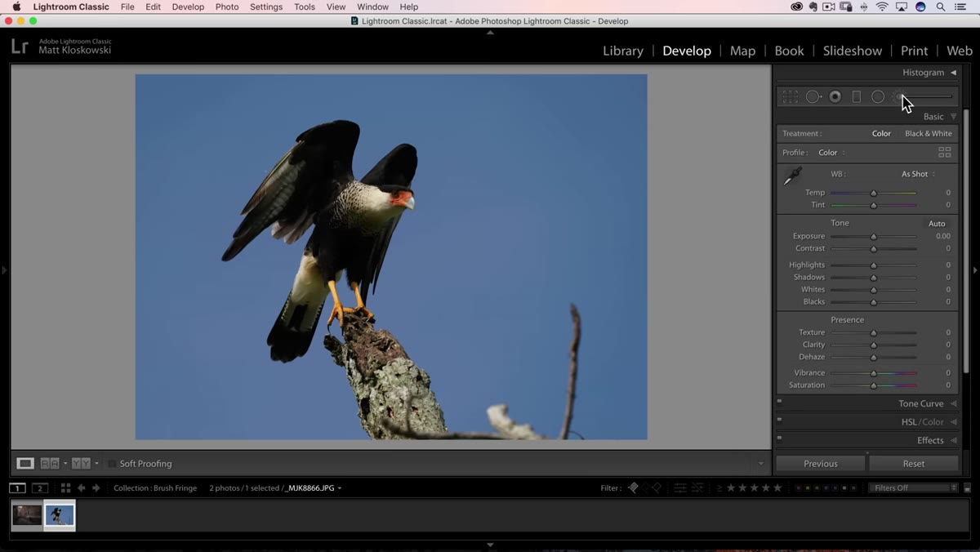The image size is (980, 552).
Task: Switch to the Library module
Action: [x=623, y=51]
